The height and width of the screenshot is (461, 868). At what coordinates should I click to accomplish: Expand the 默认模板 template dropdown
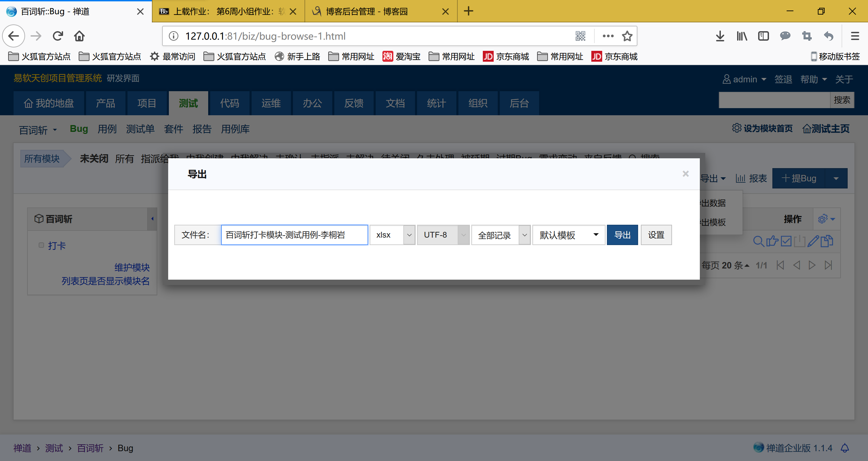(569, 235)
